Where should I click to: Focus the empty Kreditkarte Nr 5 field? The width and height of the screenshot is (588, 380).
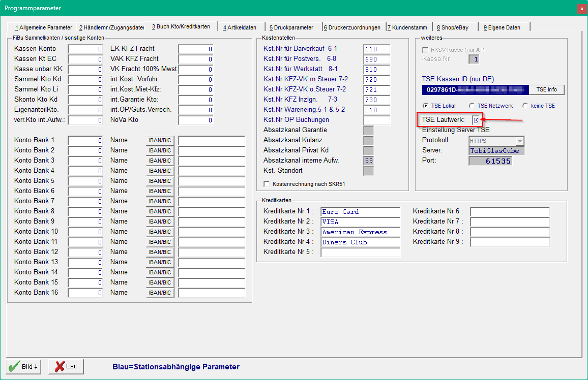360,252
